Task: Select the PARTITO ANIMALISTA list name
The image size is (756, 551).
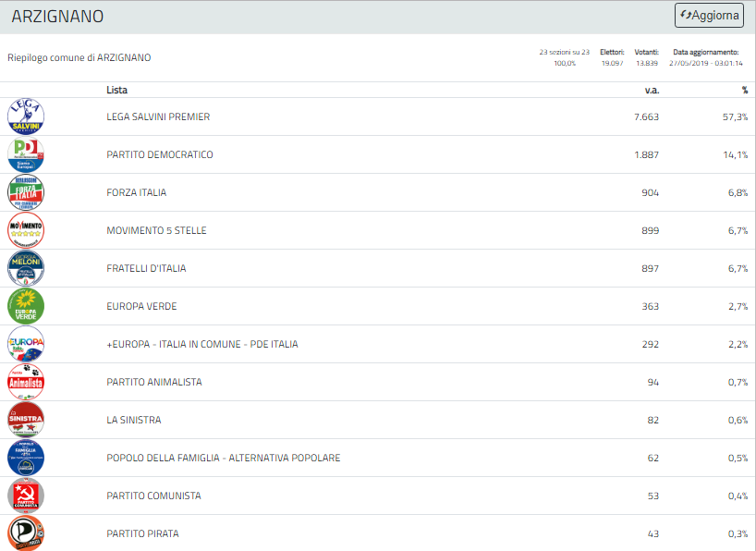Action: (154, 382)
